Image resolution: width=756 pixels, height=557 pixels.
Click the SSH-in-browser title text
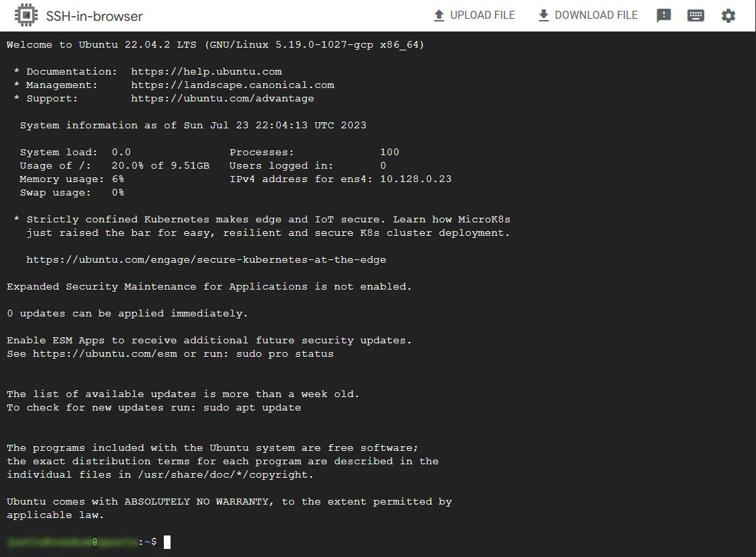click(x=95, y=16)
